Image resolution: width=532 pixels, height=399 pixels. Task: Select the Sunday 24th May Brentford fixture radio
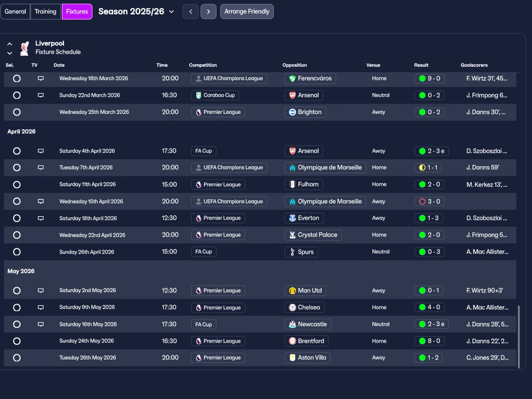(17, 341)
